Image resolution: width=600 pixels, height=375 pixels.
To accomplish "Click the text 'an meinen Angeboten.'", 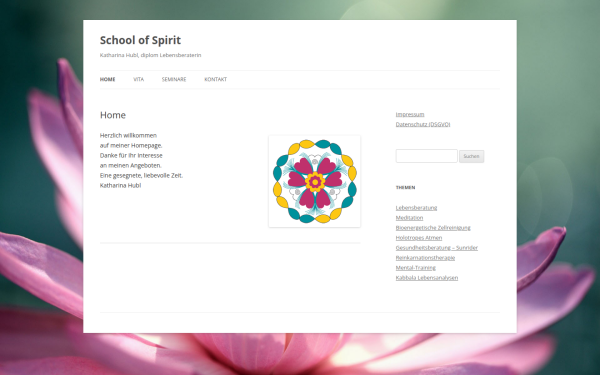I will tap(130, 165).
